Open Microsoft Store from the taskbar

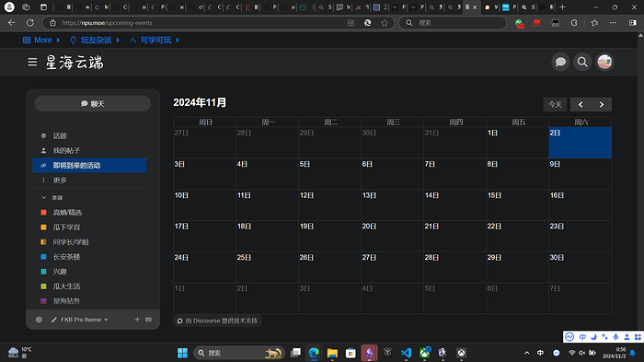point(351,353)
